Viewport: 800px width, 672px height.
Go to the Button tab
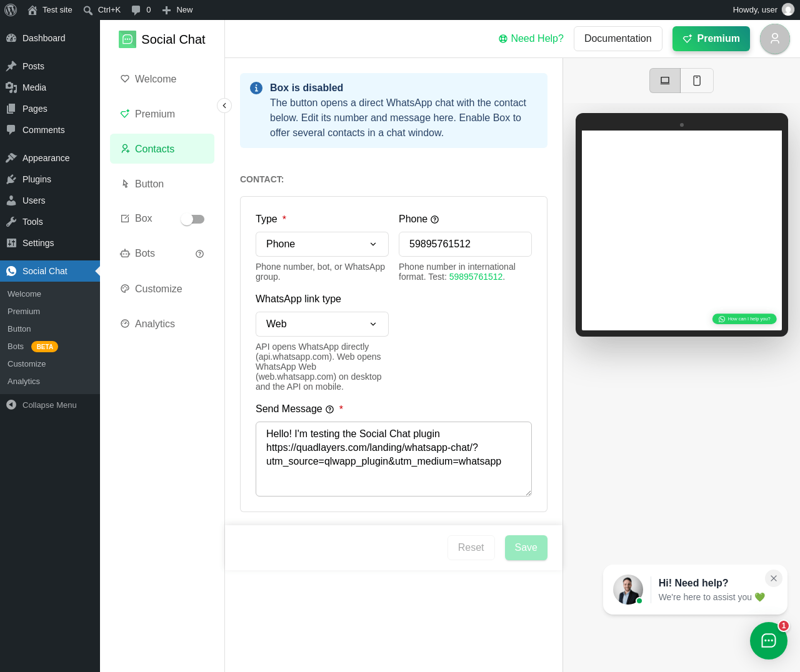point(162,184)
